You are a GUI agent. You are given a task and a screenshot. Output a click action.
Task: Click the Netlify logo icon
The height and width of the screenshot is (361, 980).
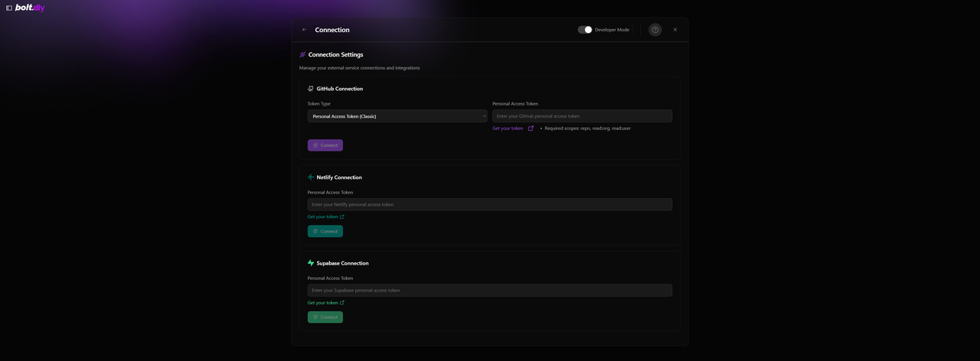[311, 177]
